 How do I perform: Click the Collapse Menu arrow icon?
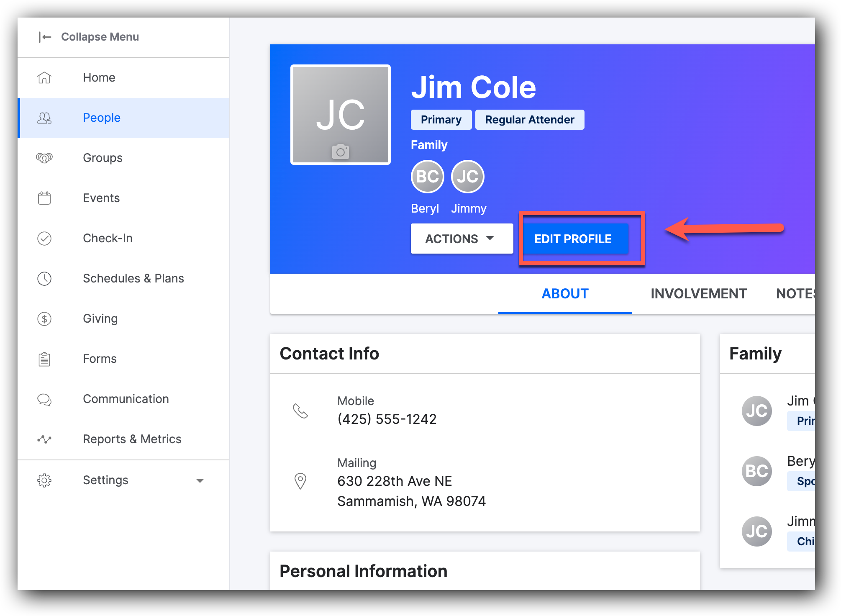tap(45, 37)
